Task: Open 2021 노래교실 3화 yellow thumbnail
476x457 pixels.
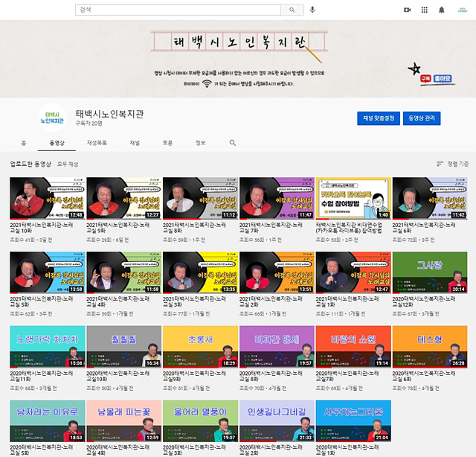Action: (200, 272)
